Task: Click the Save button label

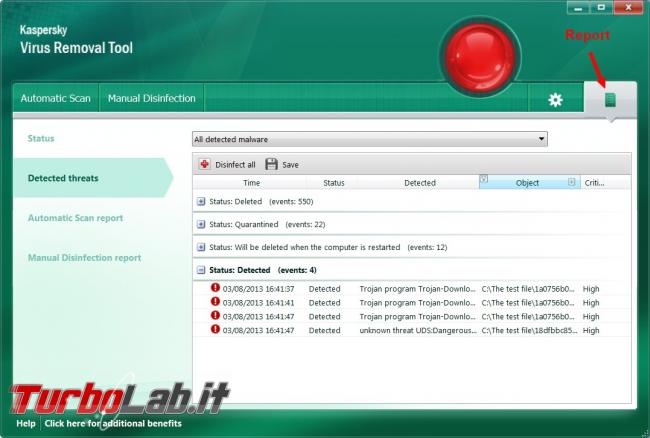Action: [290, 165]
